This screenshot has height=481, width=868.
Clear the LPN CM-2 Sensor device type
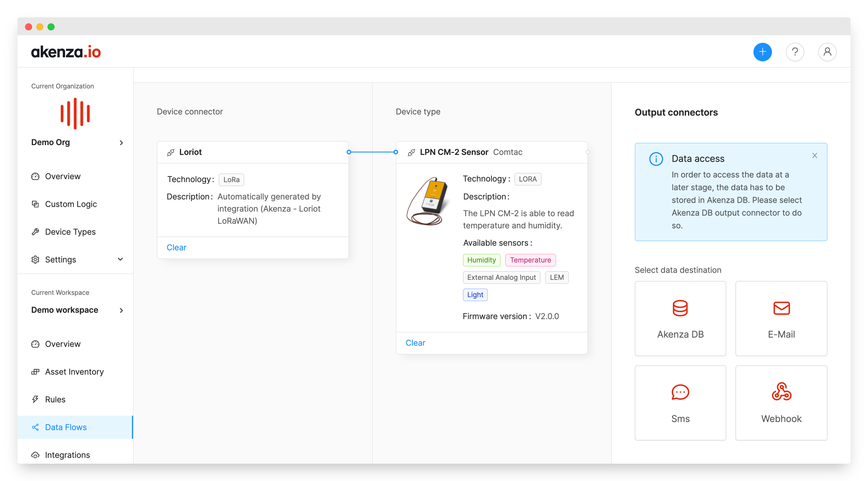(415, 343)
